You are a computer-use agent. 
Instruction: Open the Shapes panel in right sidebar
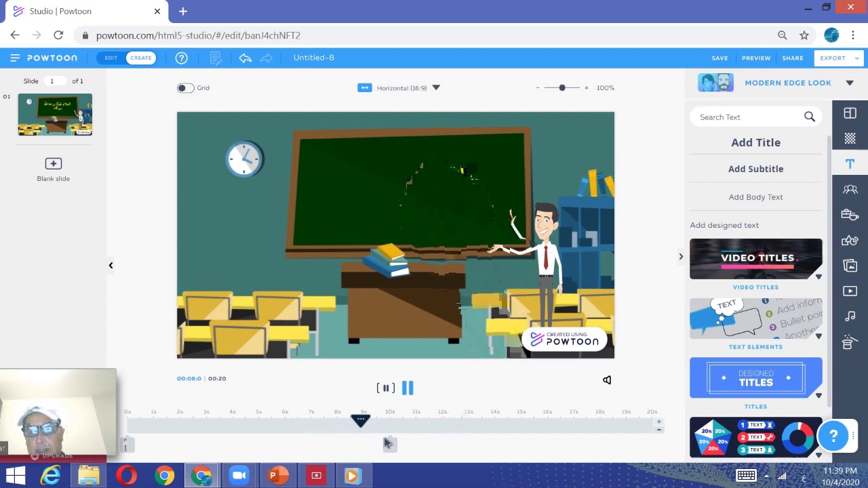click(850, 241)
